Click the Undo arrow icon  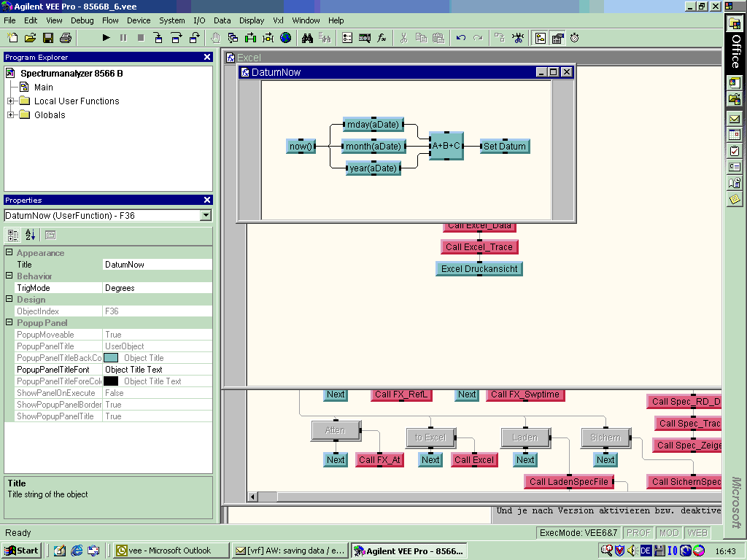pos(460,37)
